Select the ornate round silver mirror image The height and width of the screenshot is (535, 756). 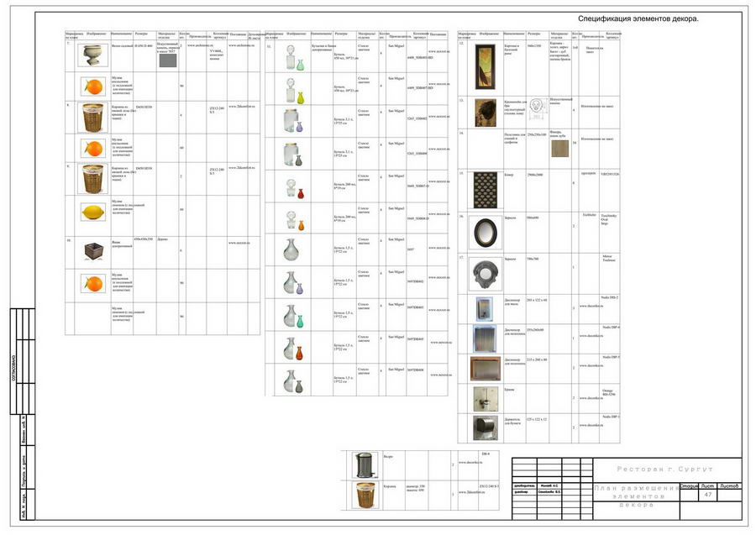click(x=486, y=275)
